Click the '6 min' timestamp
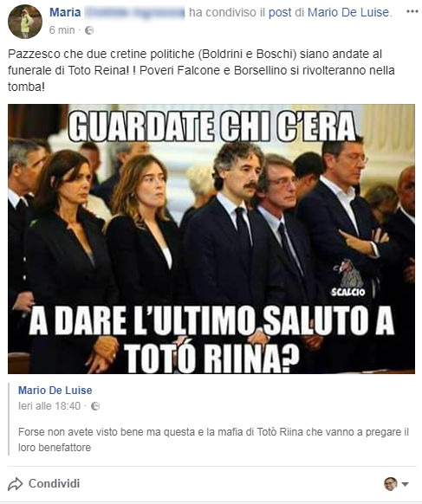422x504 pixels. 62,30
